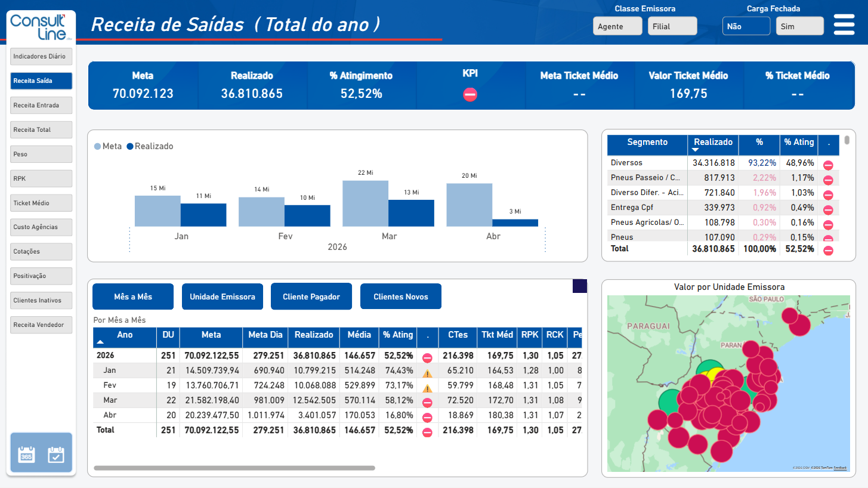Navigate to Cotações
The width and height of the screenshot is (868, 488).
coord(41,252)
